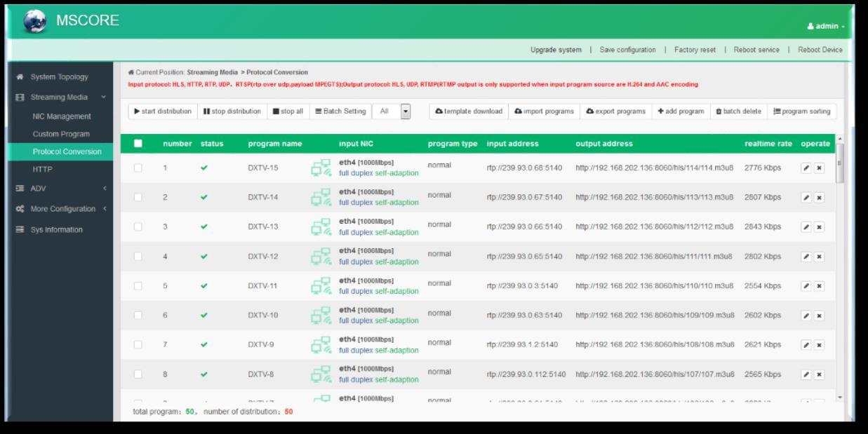Edit the DXTV-15 program with pencil icon
The height and width of the screenshot is (434, 868).
click(x=807, y=170)
